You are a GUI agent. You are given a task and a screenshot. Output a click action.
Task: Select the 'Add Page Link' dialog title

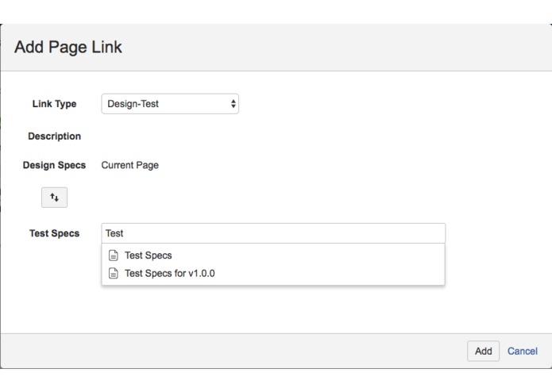point(68,47)
